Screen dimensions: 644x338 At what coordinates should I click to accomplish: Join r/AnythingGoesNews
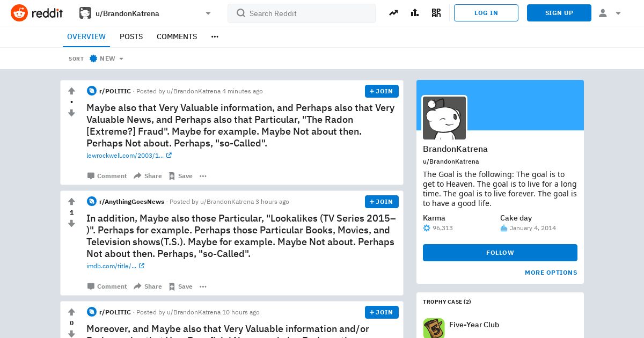click(x=382, y=202)
